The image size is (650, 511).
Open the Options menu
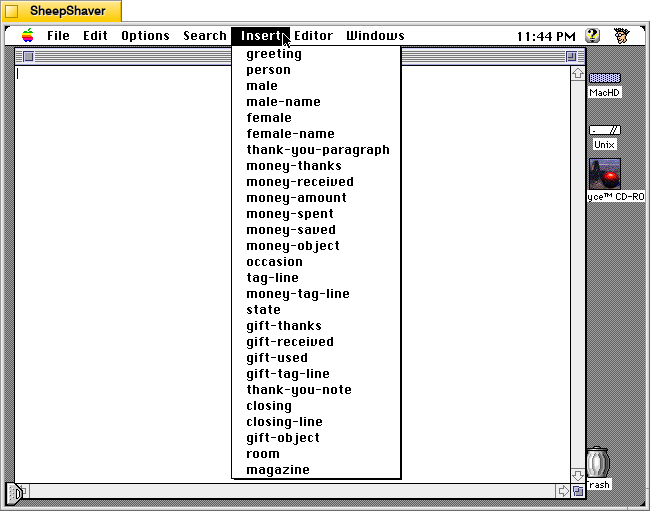146,36
